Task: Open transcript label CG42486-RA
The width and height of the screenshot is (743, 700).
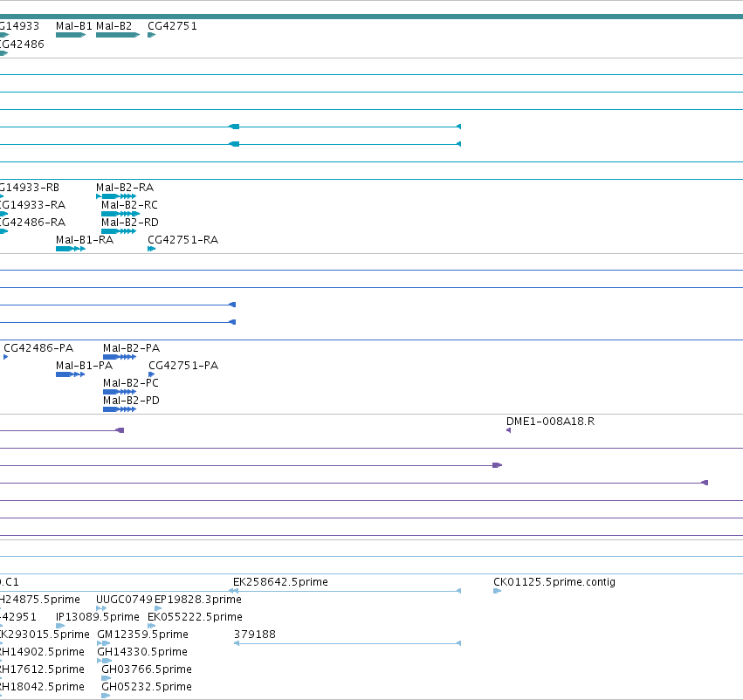Action: [32, 223]
